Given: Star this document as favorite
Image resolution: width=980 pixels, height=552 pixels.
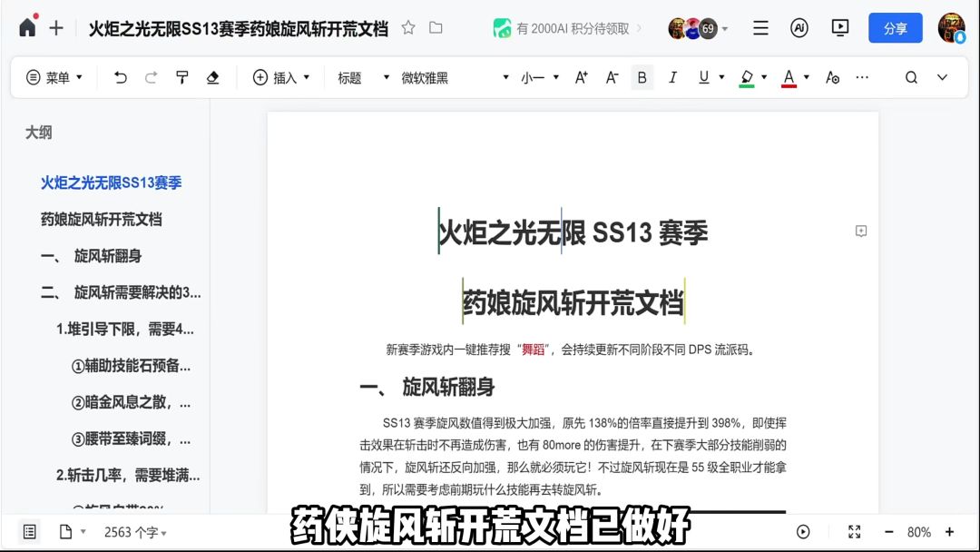Looking at the screenshot, I should point(408,27).
